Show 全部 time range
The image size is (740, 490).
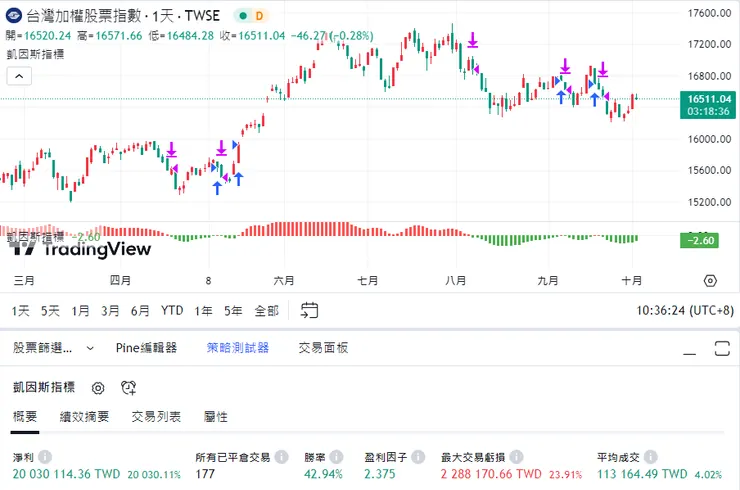click(266, 311)
